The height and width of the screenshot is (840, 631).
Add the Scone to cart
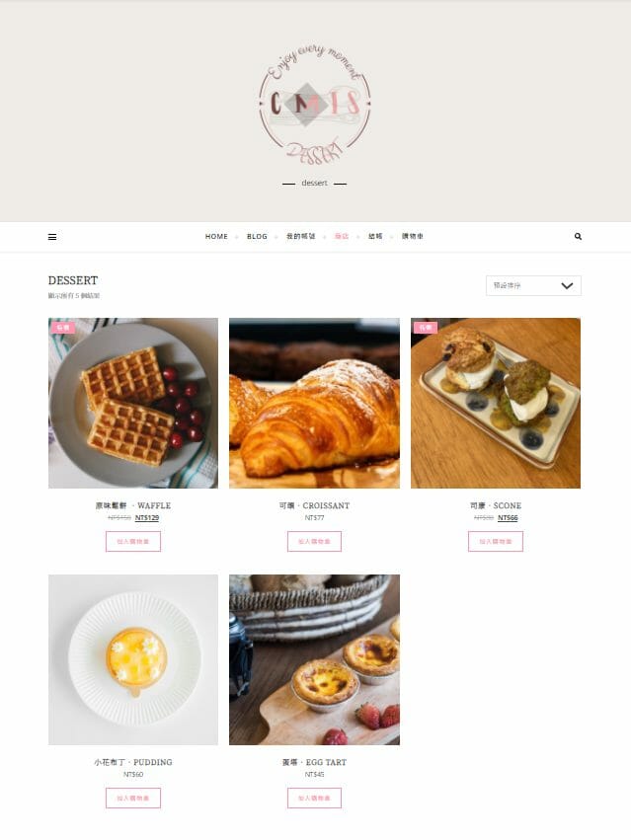pyautogui.click(x=496, y=541)
